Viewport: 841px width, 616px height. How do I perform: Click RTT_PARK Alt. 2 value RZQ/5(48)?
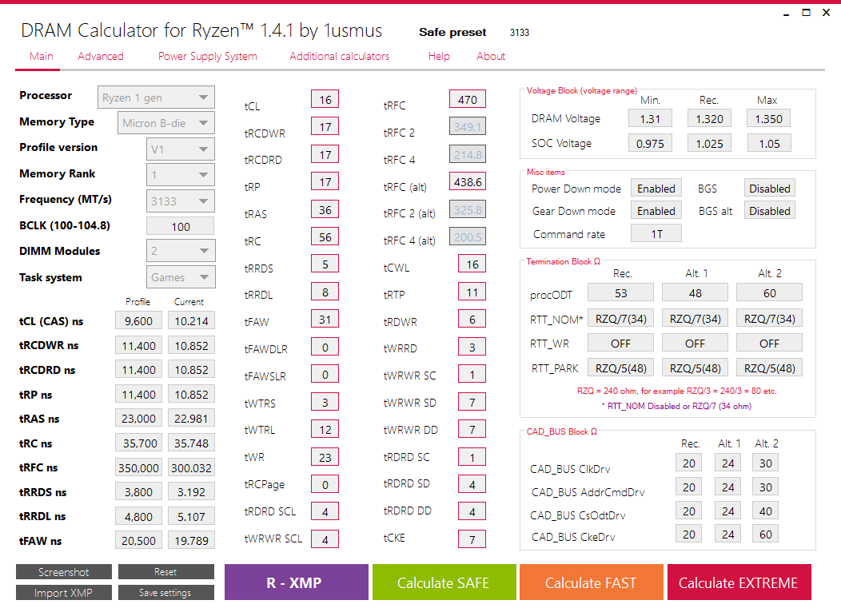pyautogui.click(x=770, y=368)
